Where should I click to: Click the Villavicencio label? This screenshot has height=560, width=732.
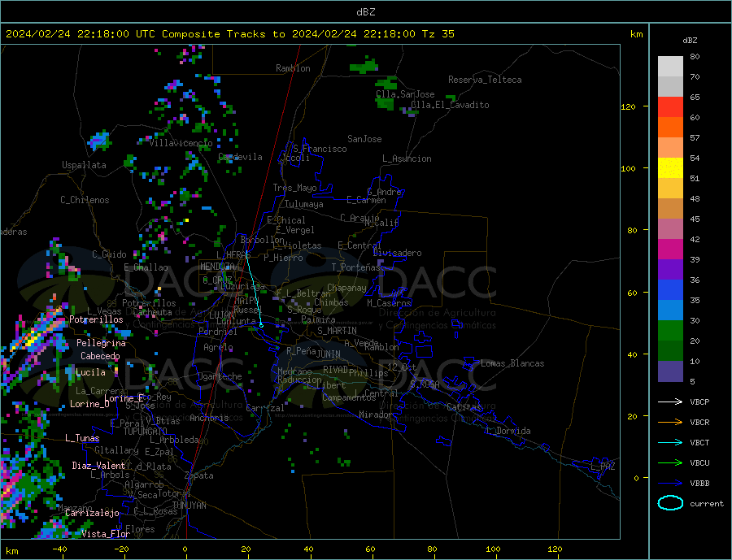(x=181, y=143)
